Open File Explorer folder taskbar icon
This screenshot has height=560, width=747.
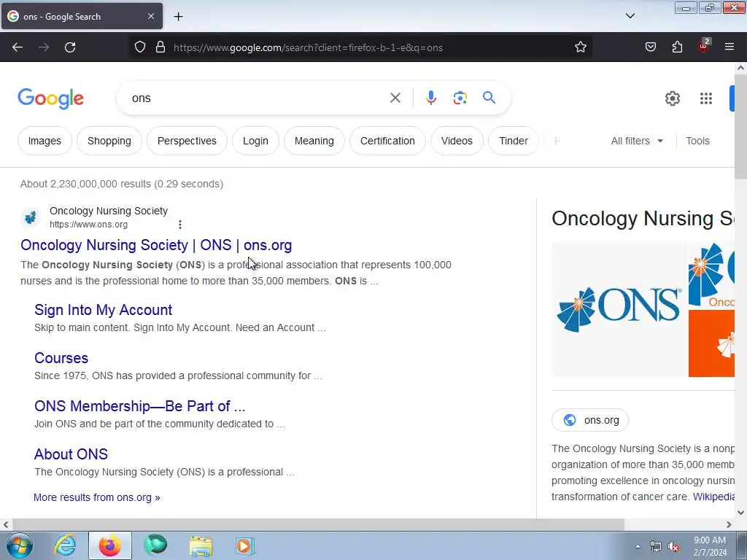(x=201, y=546)
